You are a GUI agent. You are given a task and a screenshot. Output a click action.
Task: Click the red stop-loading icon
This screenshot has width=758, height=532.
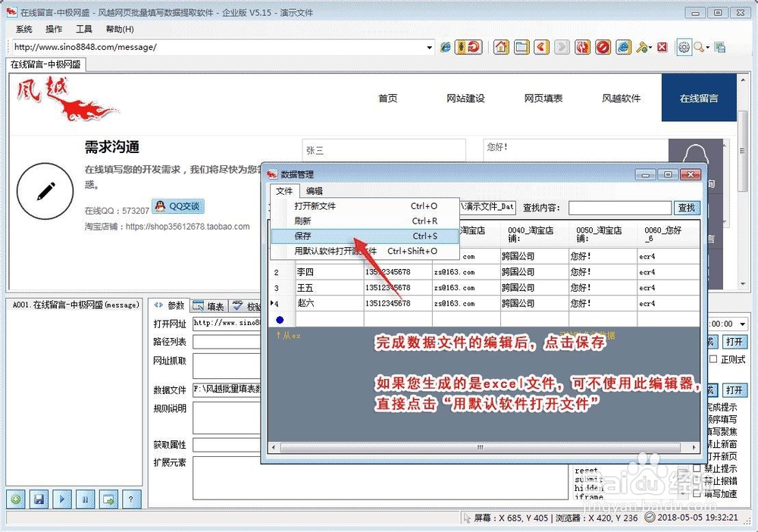tap(603, 47)
